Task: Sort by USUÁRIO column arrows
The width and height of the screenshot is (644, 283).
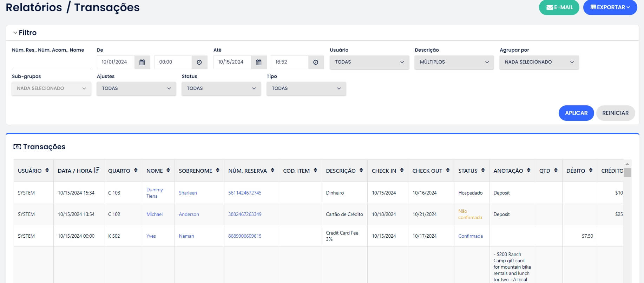Action: point(47,170)
